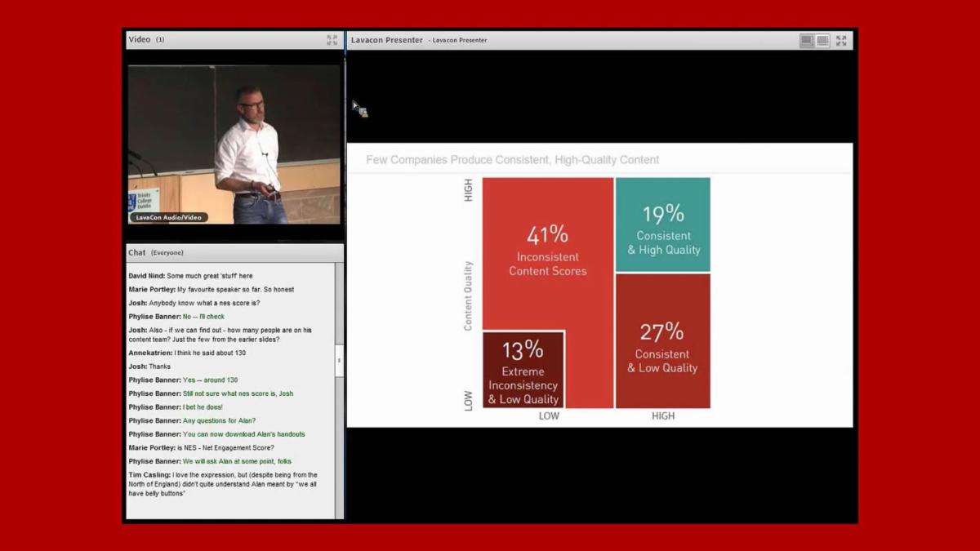Click the LavaCon Audio/Video label on video
Screen dimensions: 980x551
click(168, 217)
